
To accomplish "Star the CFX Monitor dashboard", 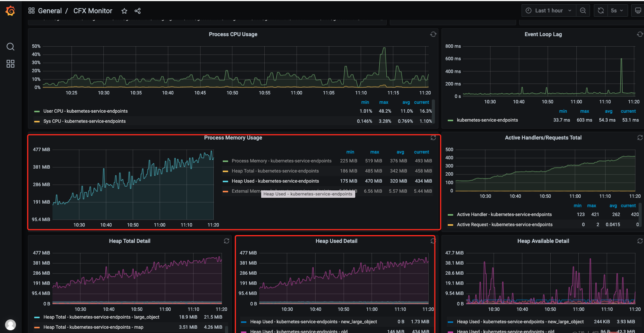I will tap(124, 11).
